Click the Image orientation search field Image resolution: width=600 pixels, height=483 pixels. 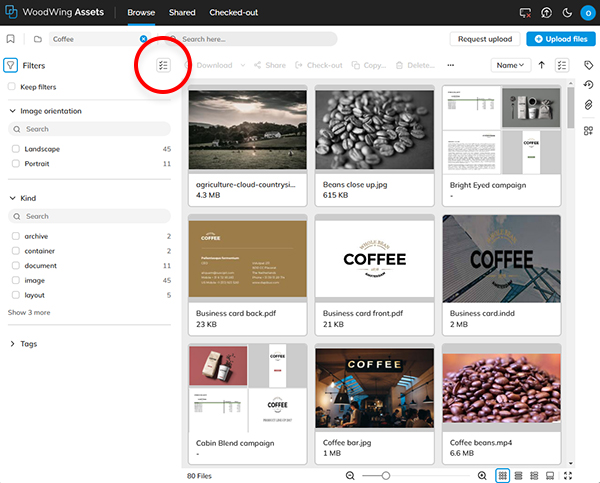[89, 129]
